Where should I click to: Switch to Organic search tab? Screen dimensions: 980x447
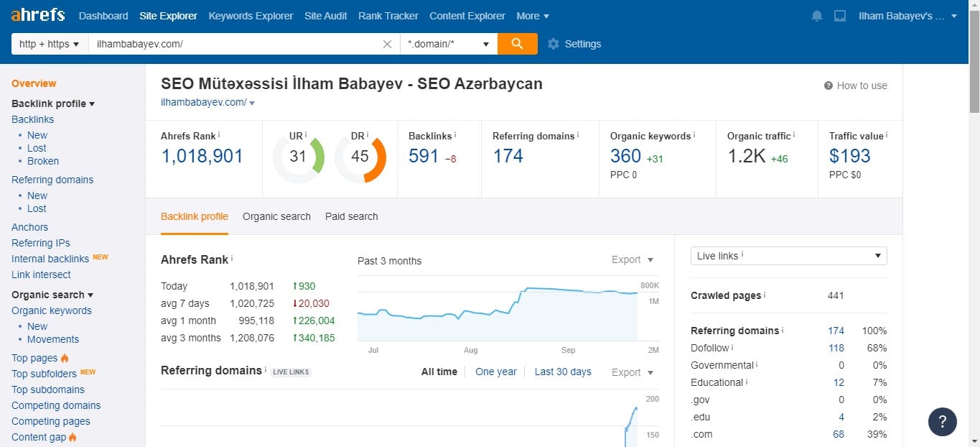[x=276, y=216]
